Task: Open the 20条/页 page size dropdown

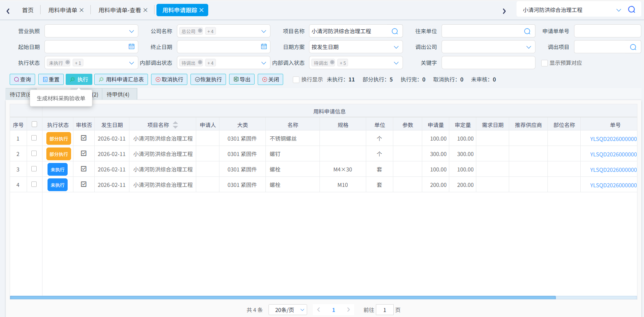Action: click(288, 310)
